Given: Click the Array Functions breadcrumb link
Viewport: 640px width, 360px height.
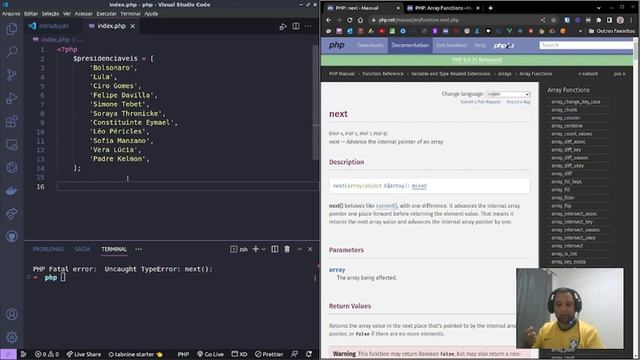Looking at the screenshot, I should 536,74.
